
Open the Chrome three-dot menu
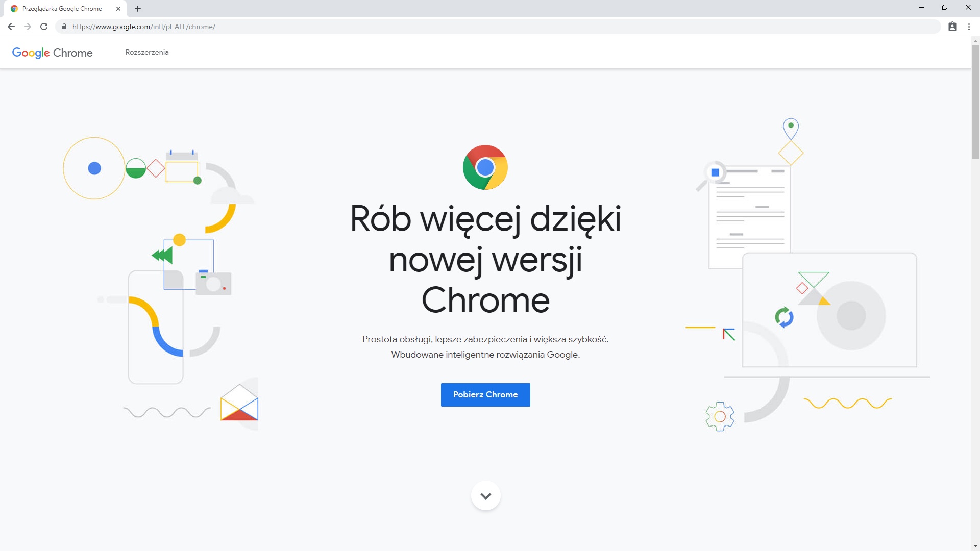[x=969, y=27]
